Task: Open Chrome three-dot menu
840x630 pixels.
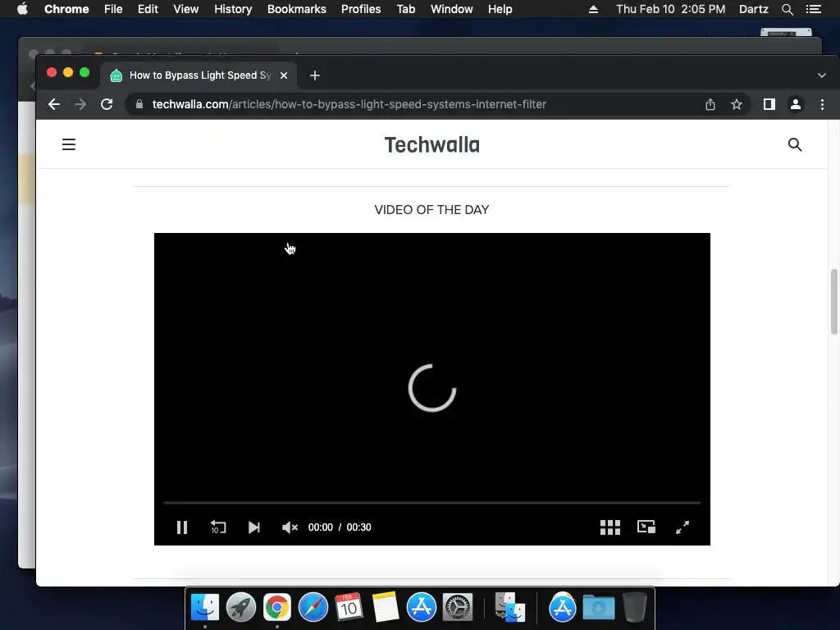Action: [x=822, y=104]
